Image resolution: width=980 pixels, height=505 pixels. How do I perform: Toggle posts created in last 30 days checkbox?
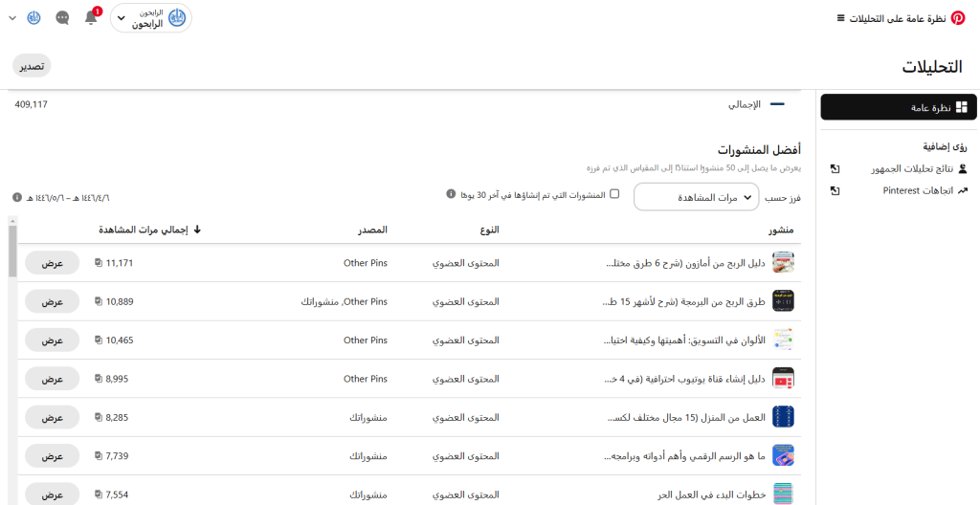[x=614, y=194]
